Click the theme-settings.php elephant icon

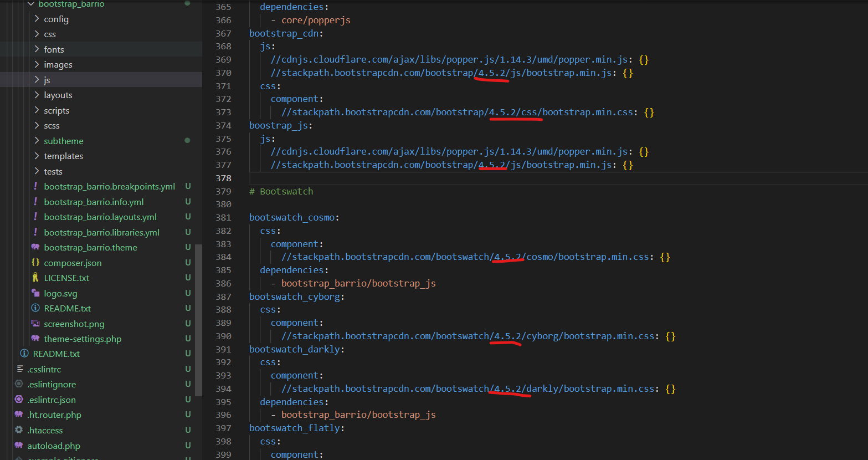[35, 339]
